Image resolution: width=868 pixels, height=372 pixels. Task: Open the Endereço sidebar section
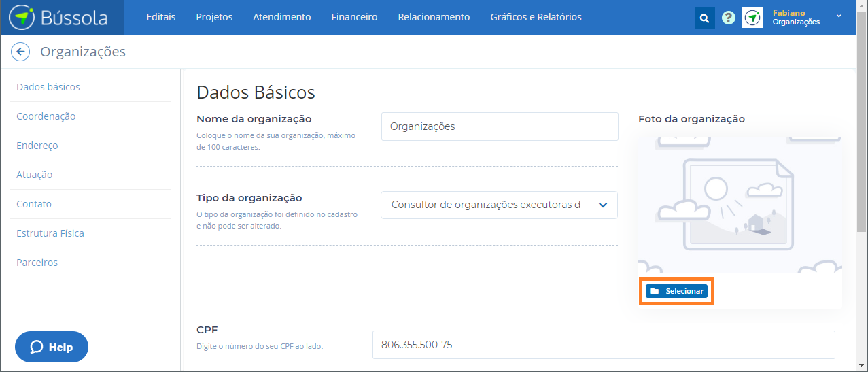[x=37, y=146]
